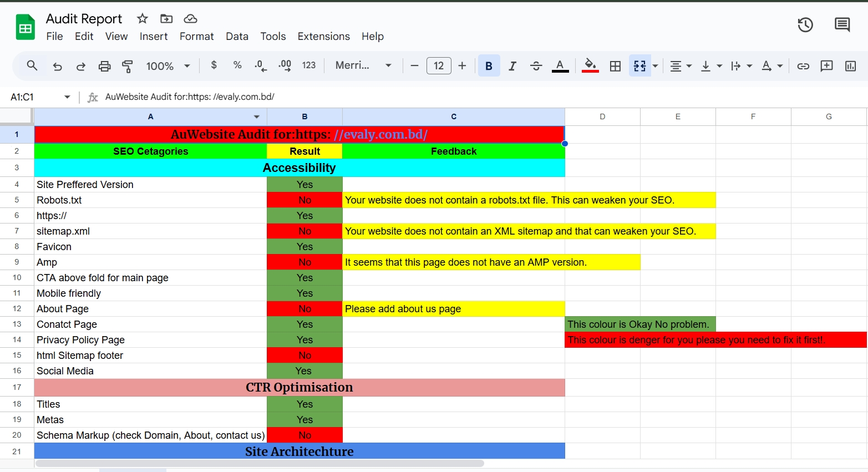This screenshot has height=472, width=868.
Task: Open the Format menu
Action: point(197,36)
